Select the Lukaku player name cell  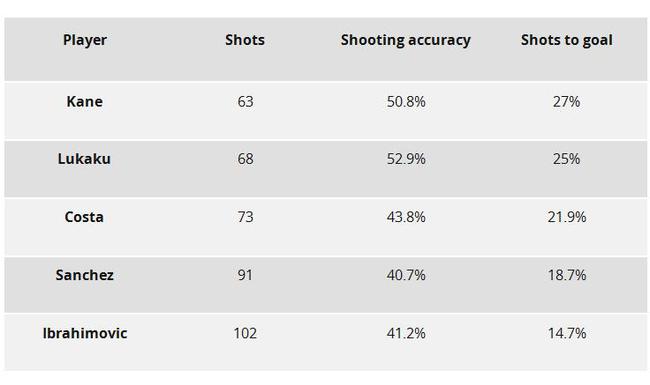coord(84,159)
